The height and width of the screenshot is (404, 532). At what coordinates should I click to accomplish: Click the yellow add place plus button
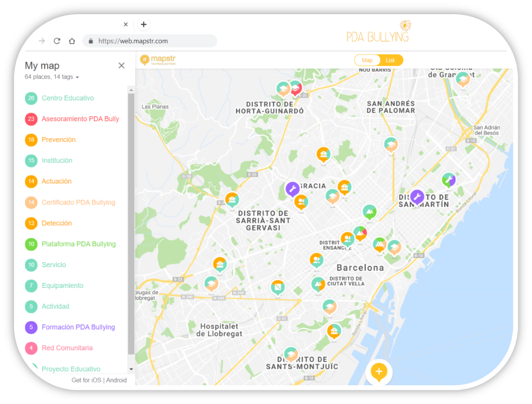tap(378, 371)
